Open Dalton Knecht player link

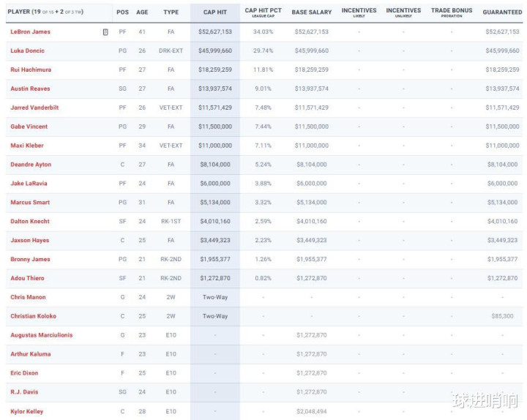[x=29, y=221]
